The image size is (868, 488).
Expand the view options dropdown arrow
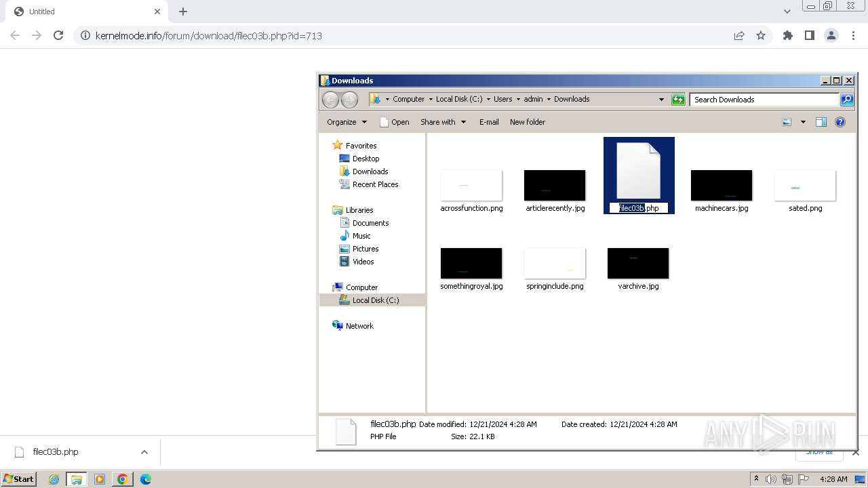(803, 122)
